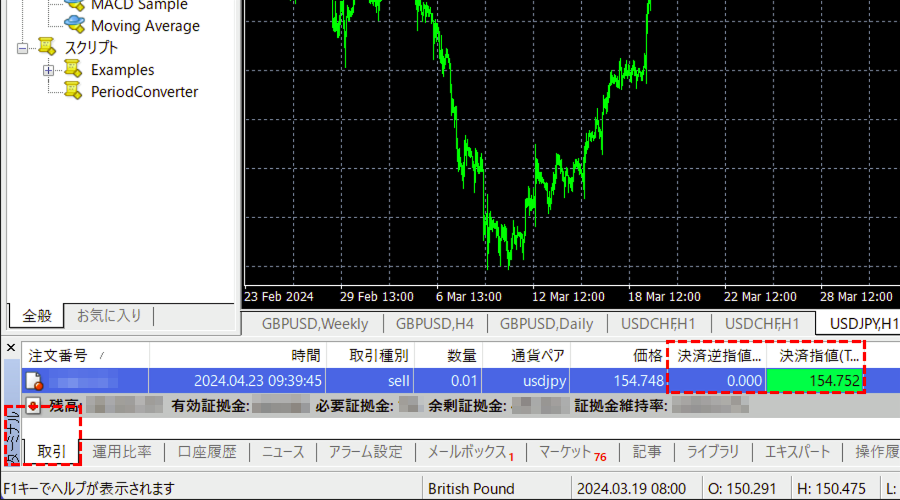
Task: Open the 口座履歴 tab
Action: (x=207, y=452)
